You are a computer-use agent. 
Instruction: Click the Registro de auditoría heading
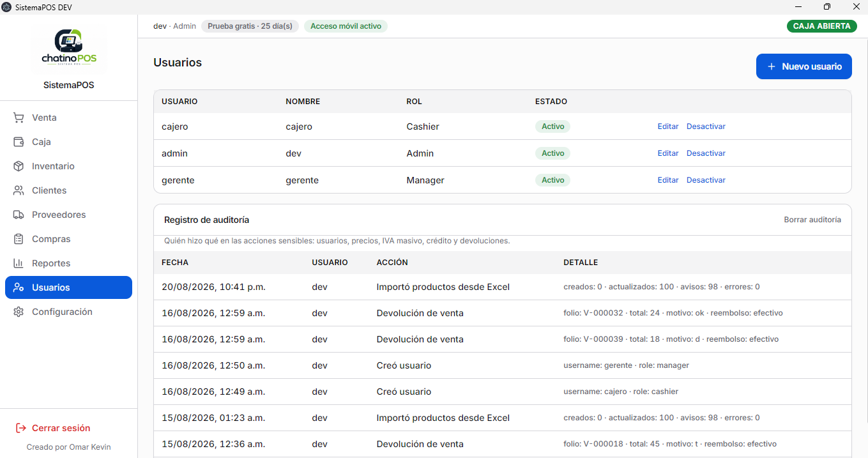coord(206,220)
